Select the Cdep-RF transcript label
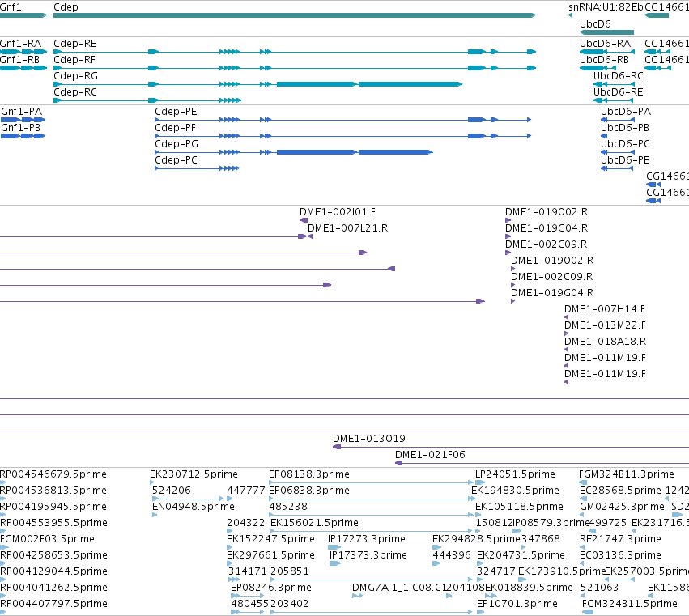The width and height of the screenshot is (689, 616). [74, 60]
